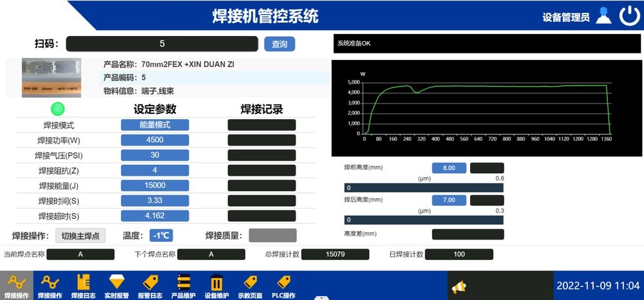
Task: Click the product thumbnail image
Action: 52,77
